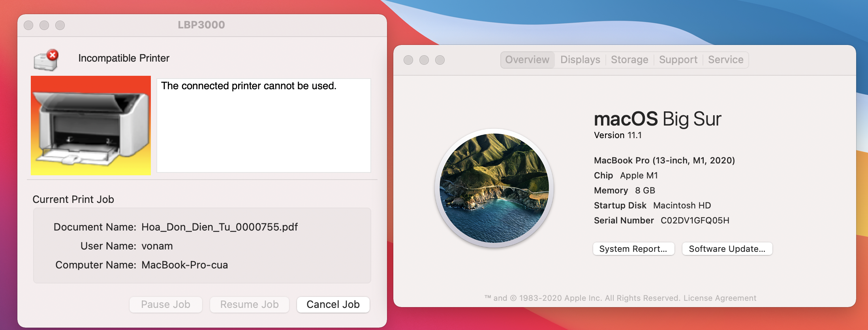The height and width of the screenshot is (330, 868).
Task: Click serial number C02DV1GFQ05H
Action: click(695, 220)
